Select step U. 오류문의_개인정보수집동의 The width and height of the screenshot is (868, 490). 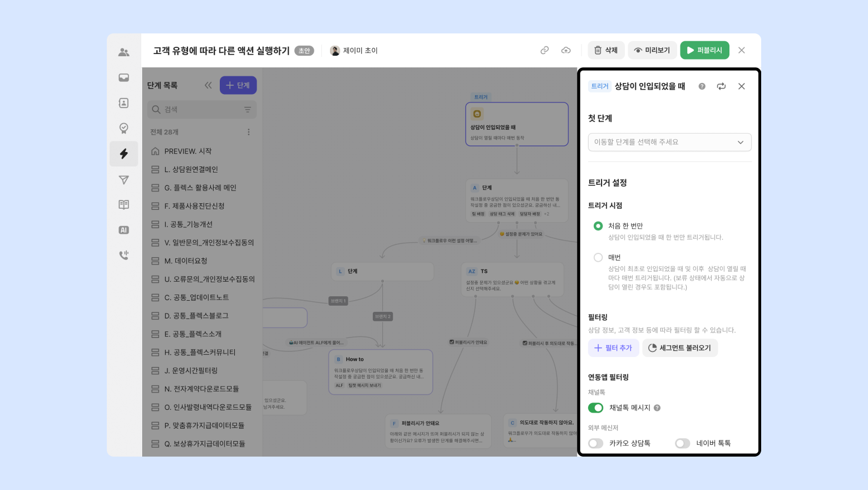pyautogui.click(x=202, y=279)
